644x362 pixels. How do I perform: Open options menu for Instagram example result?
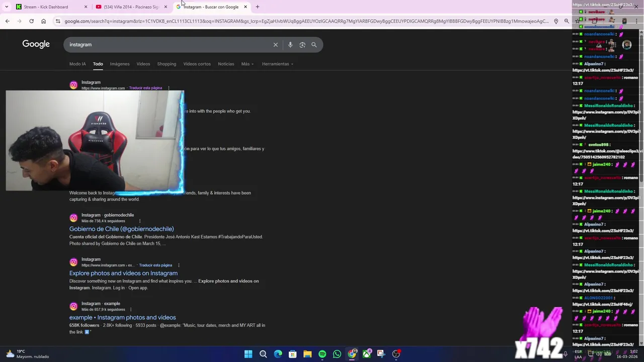tap(131, 309)
